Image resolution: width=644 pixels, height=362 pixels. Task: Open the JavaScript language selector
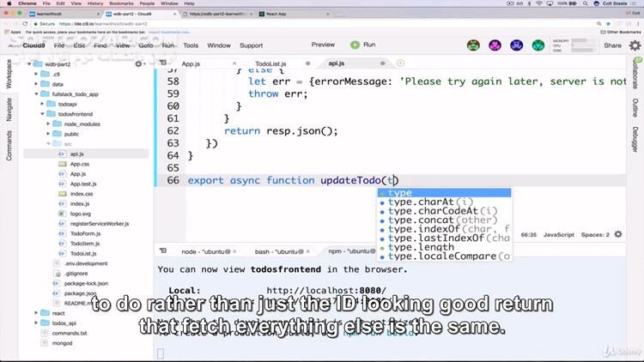558,234
